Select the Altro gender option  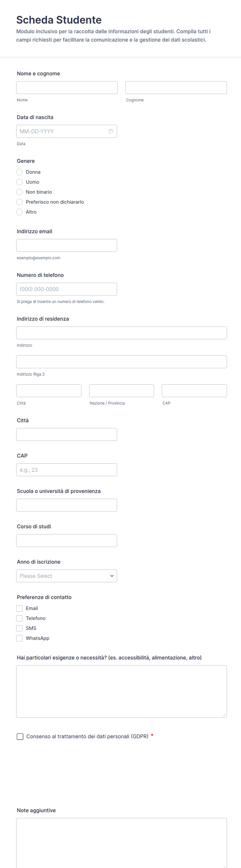point(19,212)
